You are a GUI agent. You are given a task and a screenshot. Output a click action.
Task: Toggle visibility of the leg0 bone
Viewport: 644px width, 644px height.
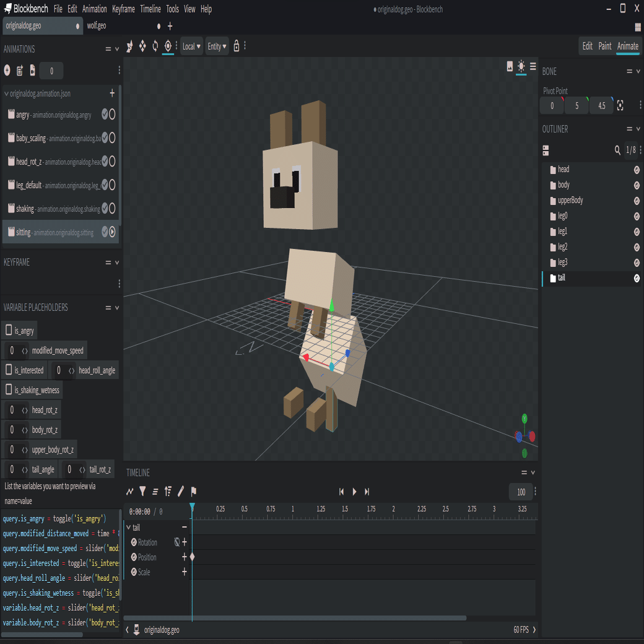pyautogui.click(x=637, y=216)
